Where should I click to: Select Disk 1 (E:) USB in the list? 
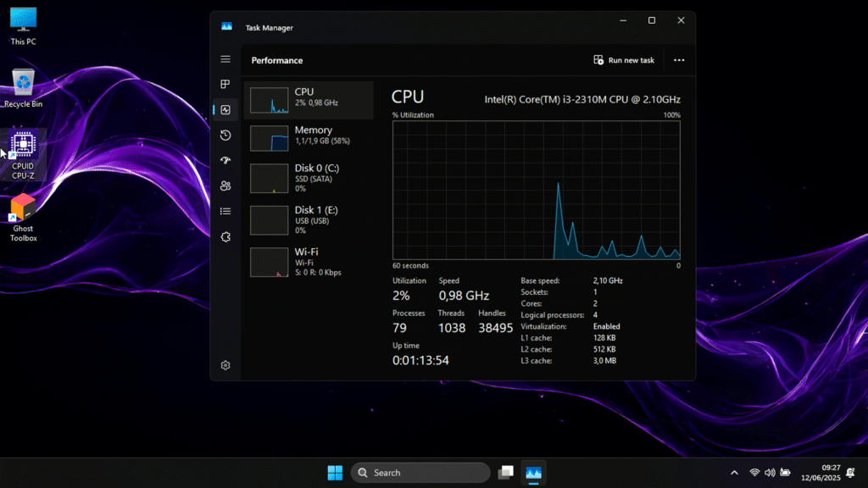tap(309, 219)
